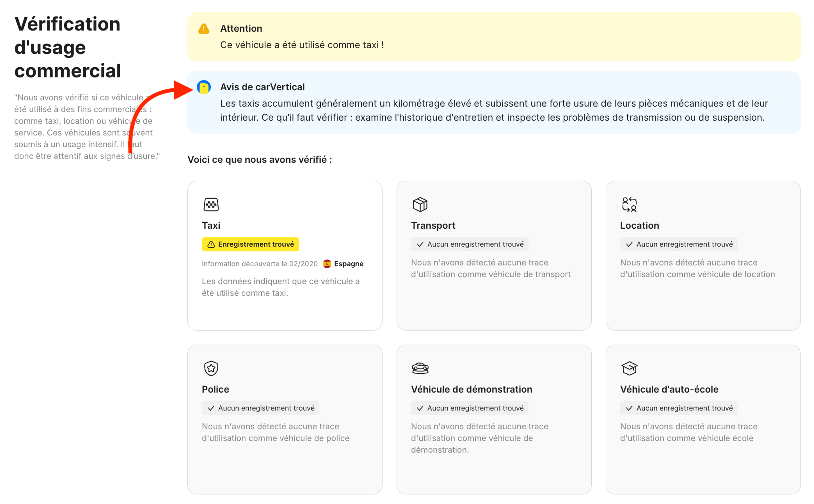
Task: Click the Transport box icon
Action: pyautogui.click(x=420, y=204)
